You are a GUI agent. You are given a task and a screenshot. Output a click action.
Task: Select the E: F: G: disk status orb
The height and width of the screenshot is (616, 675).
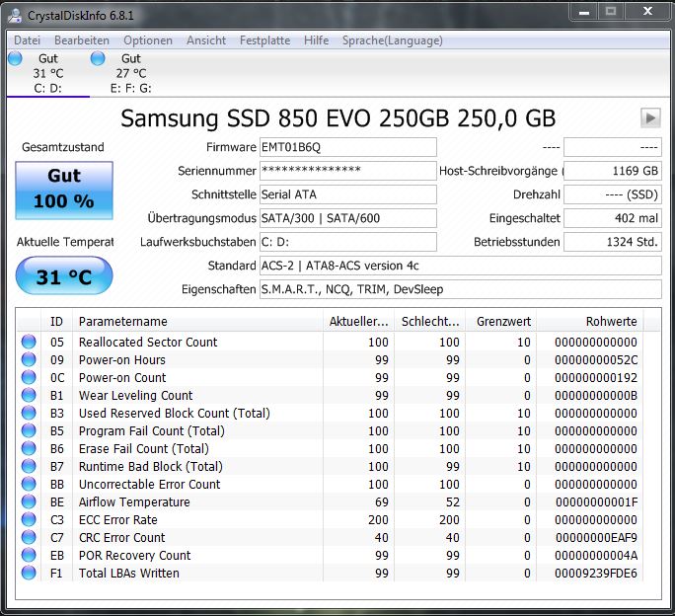click(98, 58)
